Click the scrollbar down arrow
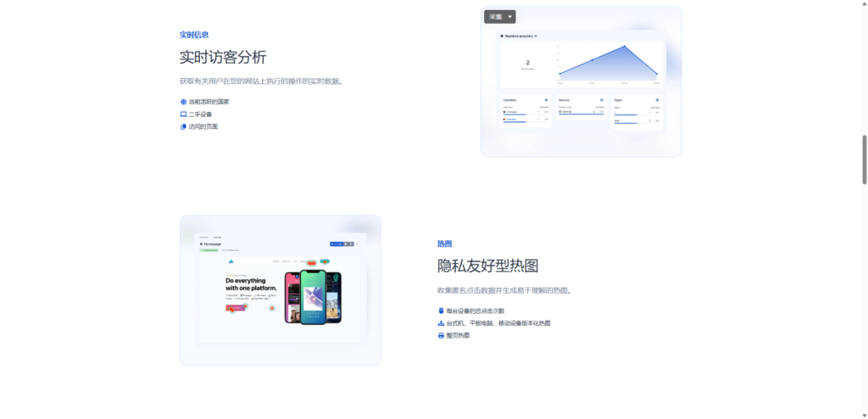868x419 pixels. tap(864, 415)
